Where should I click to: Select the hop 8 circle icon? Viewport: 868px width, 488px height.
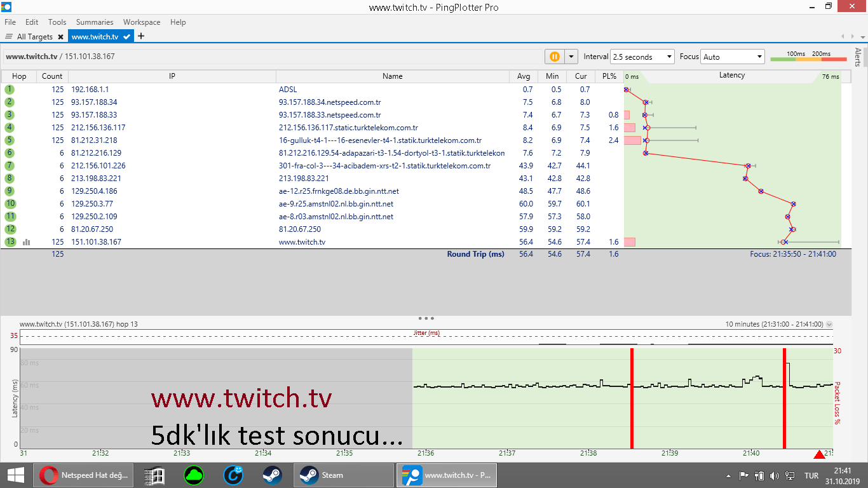[x=10, y=179]
